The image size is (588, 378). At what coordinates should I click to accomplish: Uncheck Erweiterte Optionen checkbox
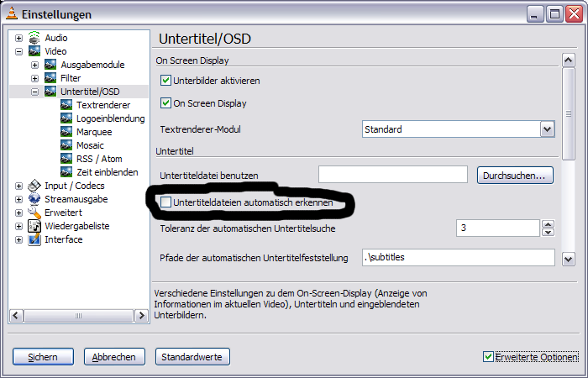(488, 357)
